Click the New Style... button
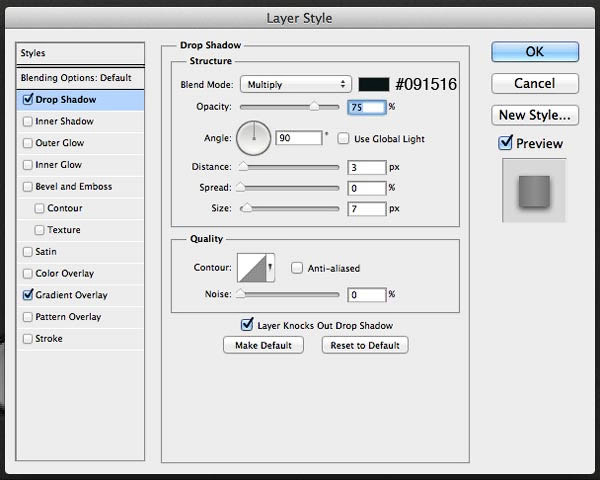The image size is (600, 480). pos(535,115)
